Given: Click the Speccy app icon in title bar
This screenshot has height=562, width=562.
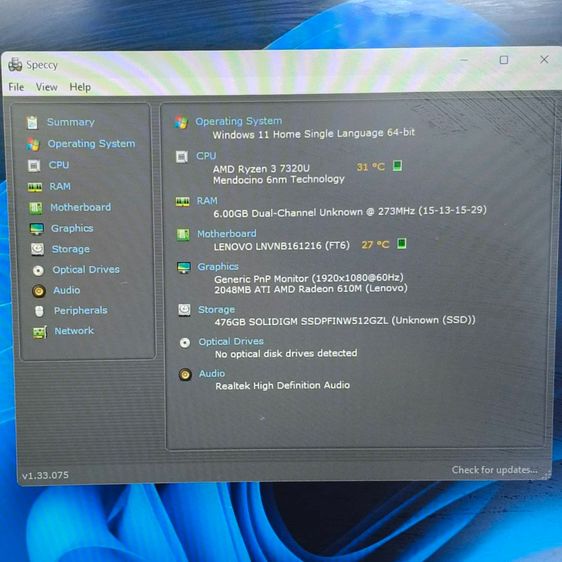Looking at the screenshot, I should pyautogui.click(x=15, y=65).
